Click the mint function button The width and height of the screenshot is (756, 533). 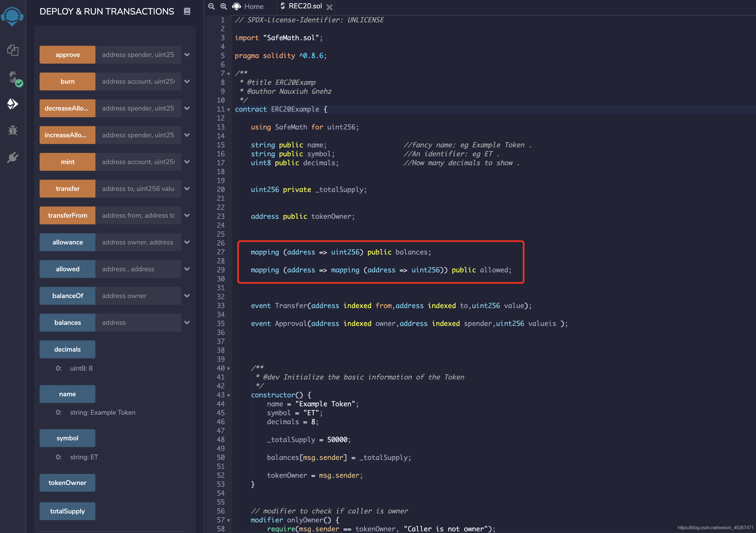[68, 162]
